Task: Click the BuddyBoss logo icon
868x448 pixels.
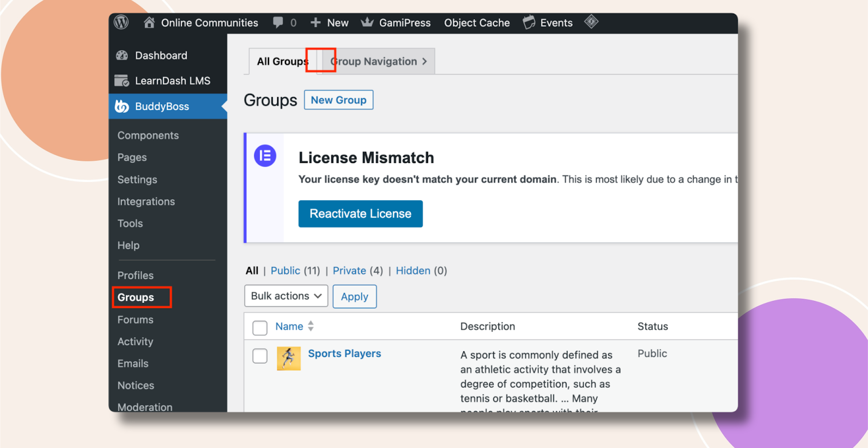Action: [x=122, y=106]
